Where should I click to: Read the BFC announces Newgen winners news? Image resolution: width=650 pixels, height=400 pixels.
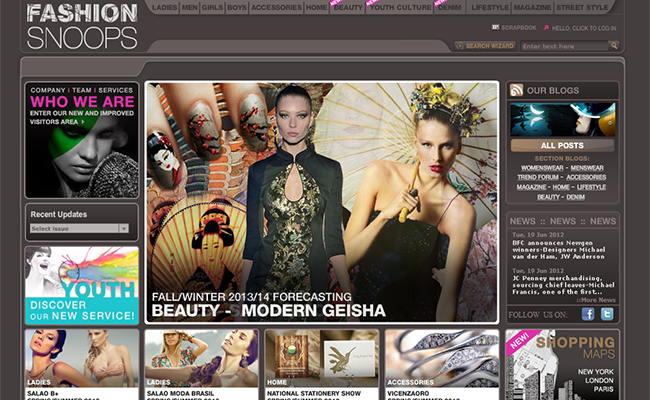click(x=558, y=250)
